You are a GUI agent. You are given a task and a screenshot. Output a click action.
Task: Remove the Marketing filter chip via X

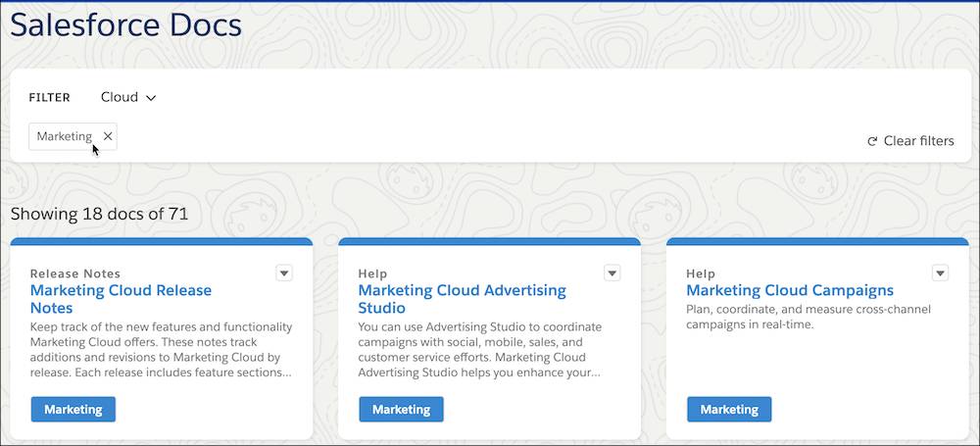pos(108,136)
